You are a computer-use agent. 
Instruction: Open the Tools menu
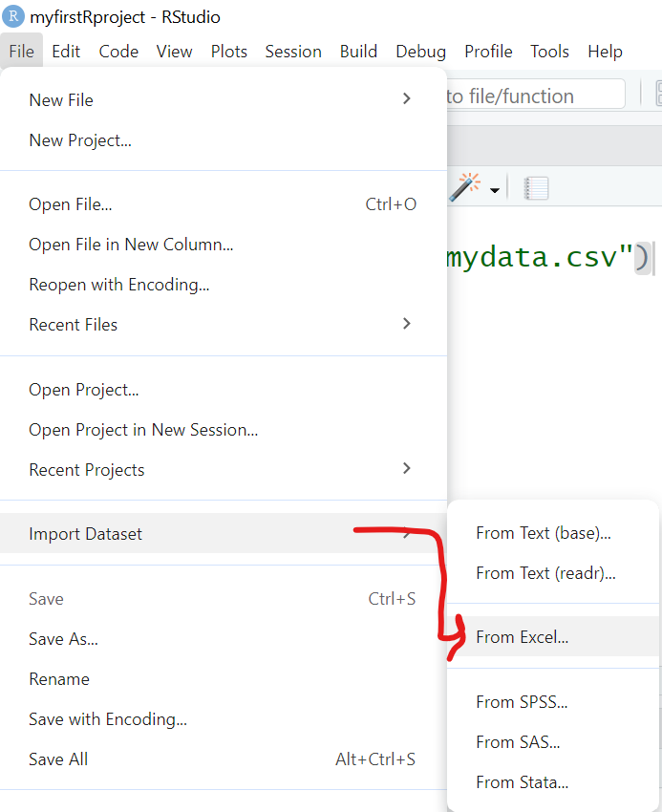tap(549, 52)
